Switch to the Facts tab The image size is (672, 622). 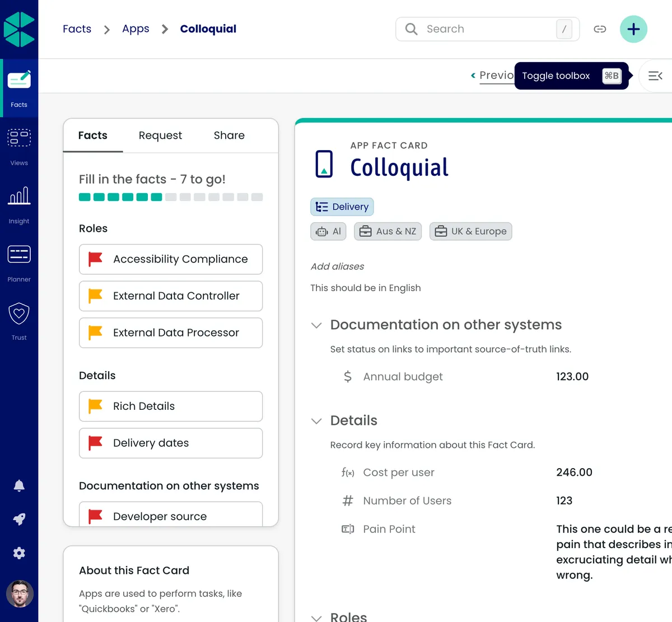93,135
